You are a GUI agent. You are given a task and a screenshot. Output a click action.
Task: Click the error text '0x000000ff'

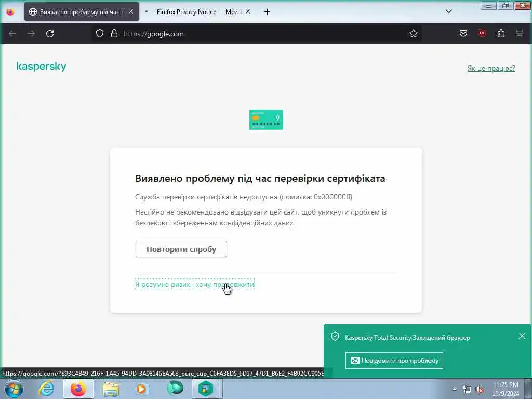(x=333, y=197)
